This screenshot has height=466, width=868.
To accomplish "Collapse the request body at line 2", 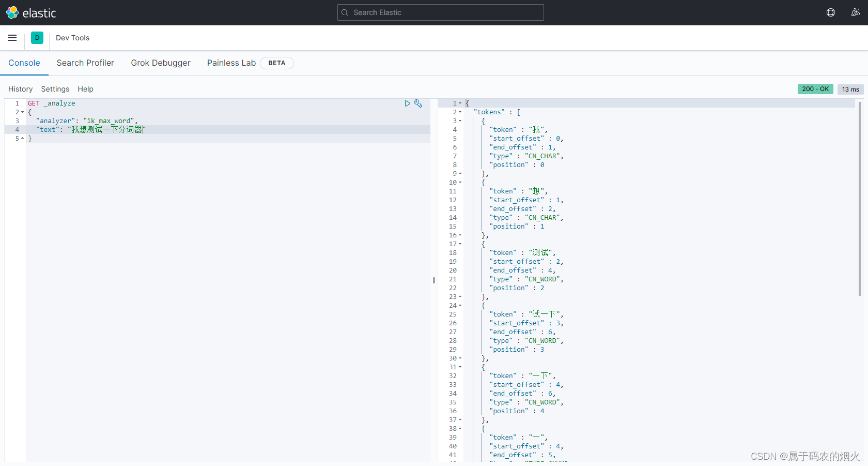I will 23,112.
